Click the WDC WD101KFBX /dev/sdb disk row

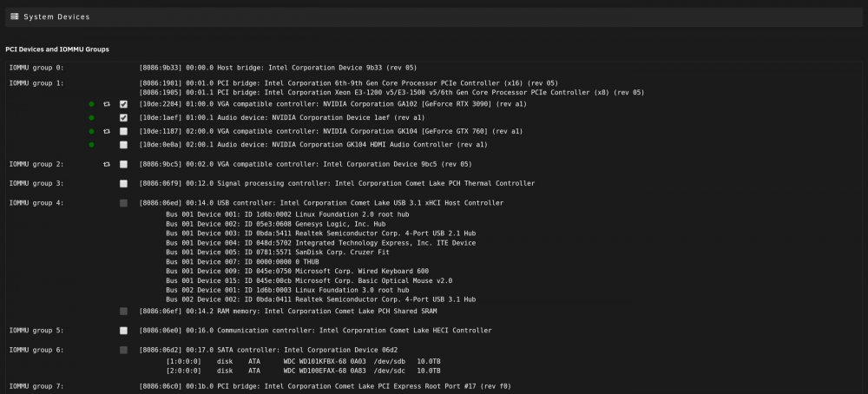303,361
